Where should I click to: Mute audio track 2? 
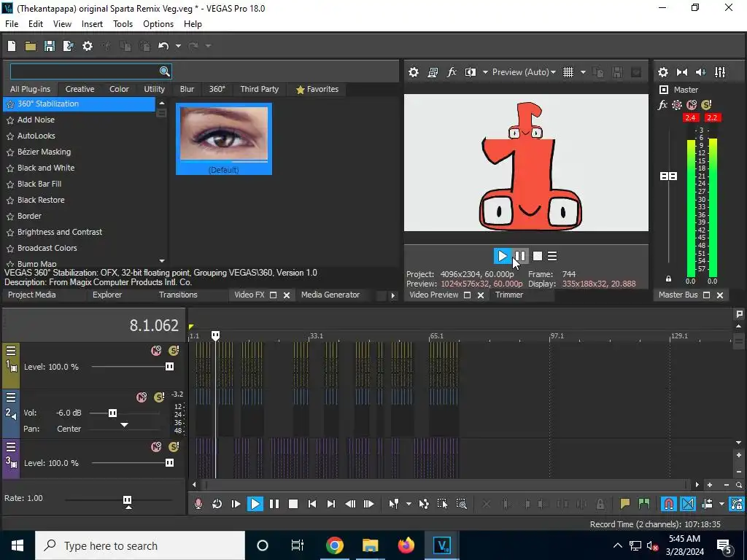tap(142, 397)
